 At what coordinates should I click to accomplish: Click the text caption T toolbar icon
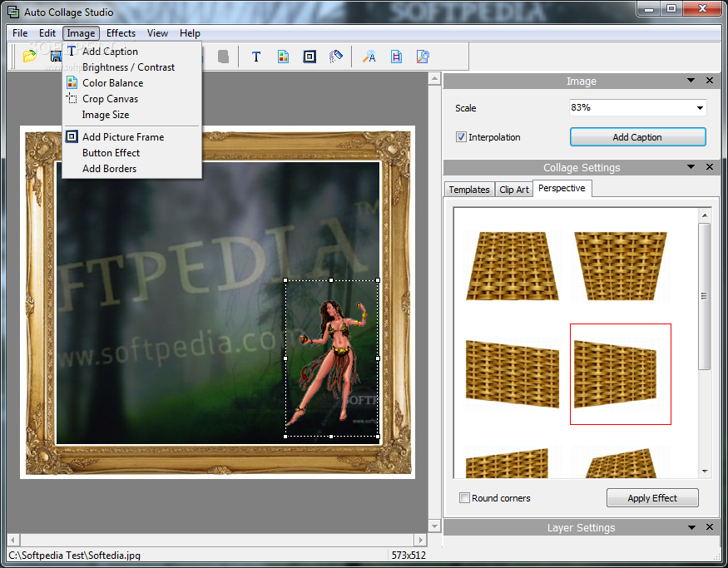[x=255, y=57]
